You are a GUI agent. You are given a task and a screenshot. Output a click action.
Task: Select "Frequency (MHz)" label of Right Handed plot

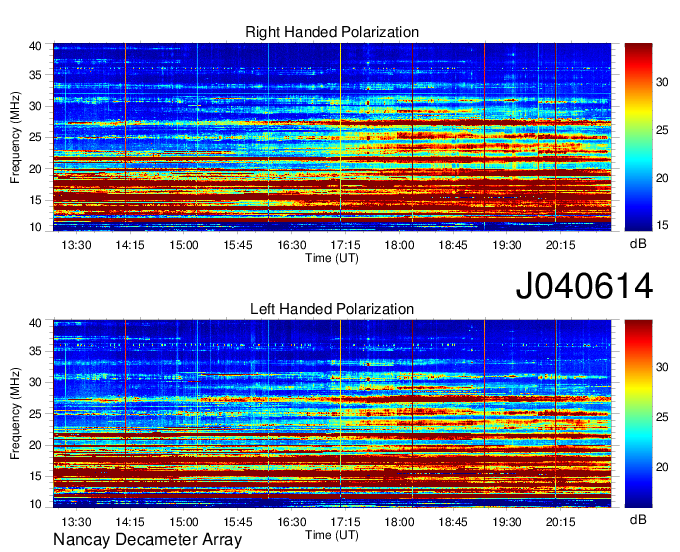[x=15, y=137]
